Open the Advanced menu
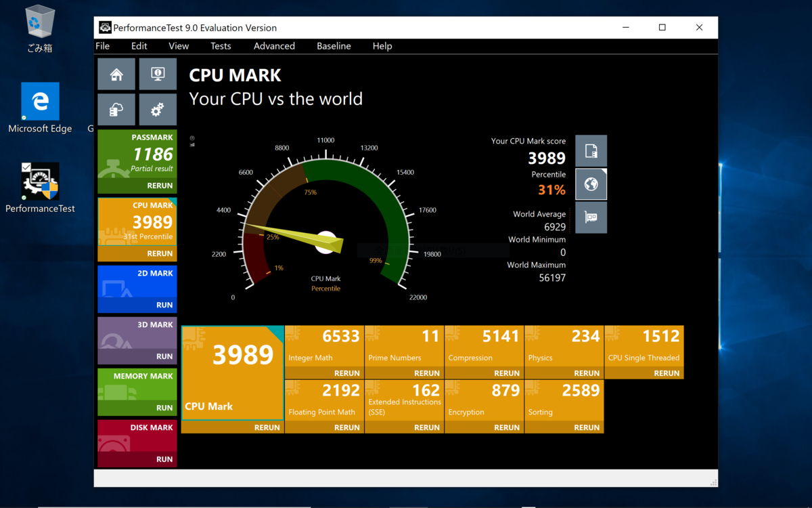Image resolution: width=812 pixels, height=508 pixels. click(274, 46)
